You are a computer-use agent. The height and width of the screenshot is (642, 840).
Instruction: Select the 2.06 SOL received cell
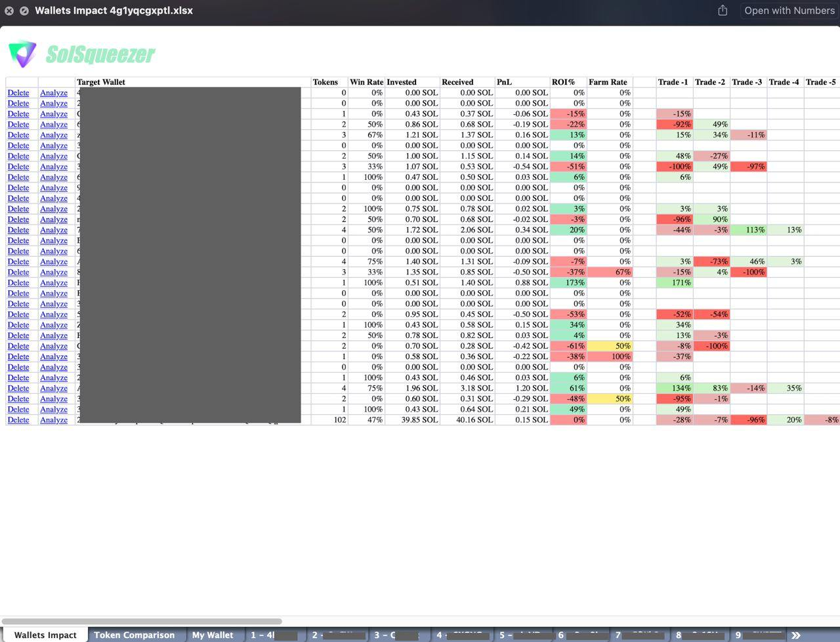point(467,230)
